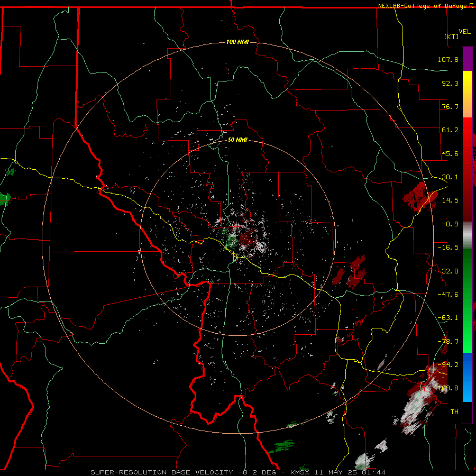The height and width of the screenshot is (476, 476).
Task: Select the 92.3 velocity scale value
Action: coord(450,83)
